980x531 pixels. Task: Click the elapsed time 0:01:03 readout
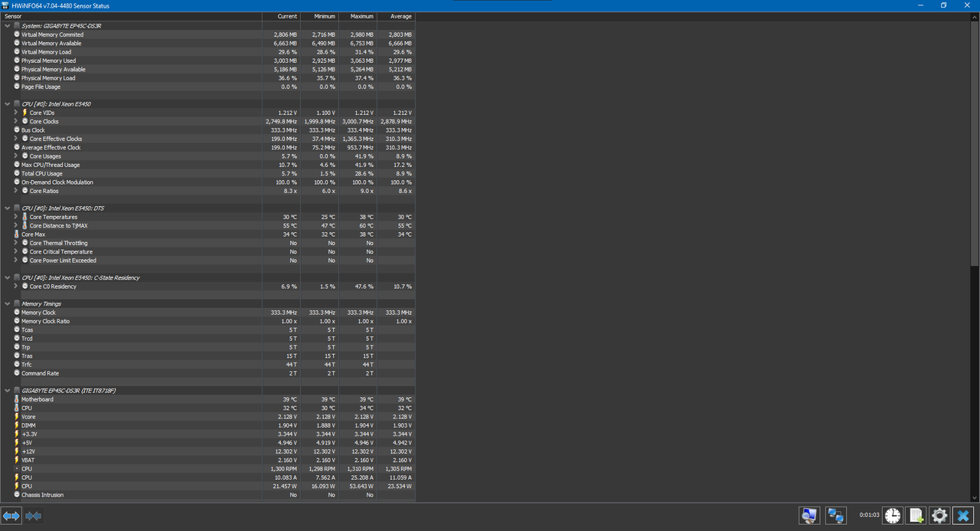tap(869, 516)
